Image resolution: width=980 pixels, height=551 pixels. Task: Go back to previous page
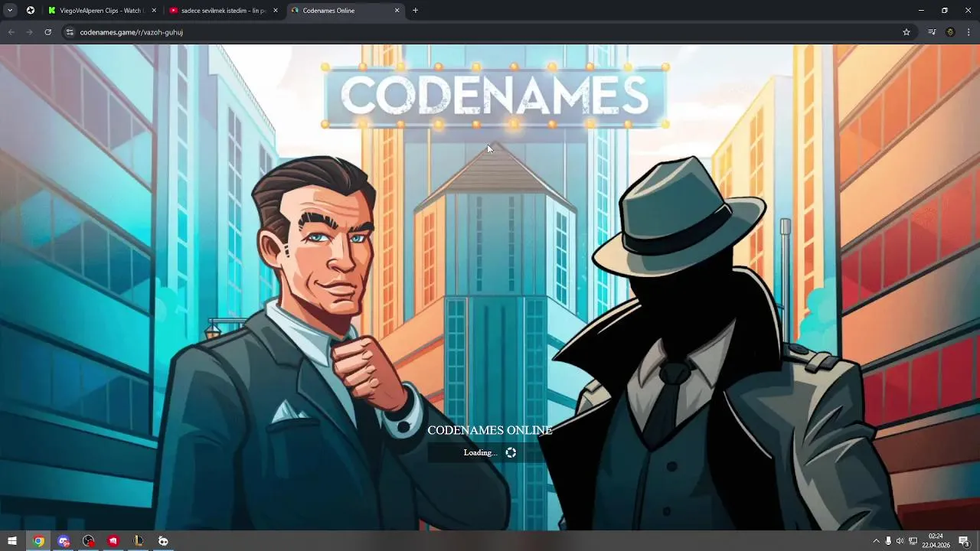(11, 32)
